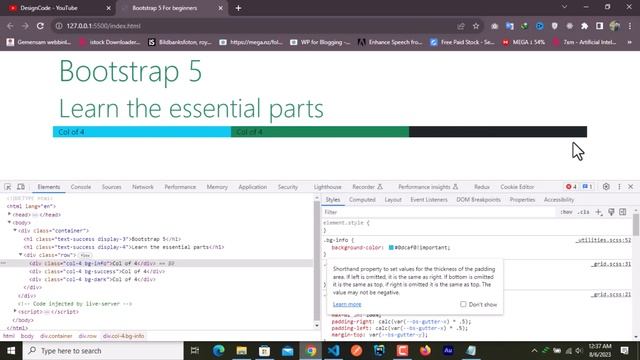640x360 pixels.
Task: Click the blue issues count badge
Action: [x=587, y=187]
